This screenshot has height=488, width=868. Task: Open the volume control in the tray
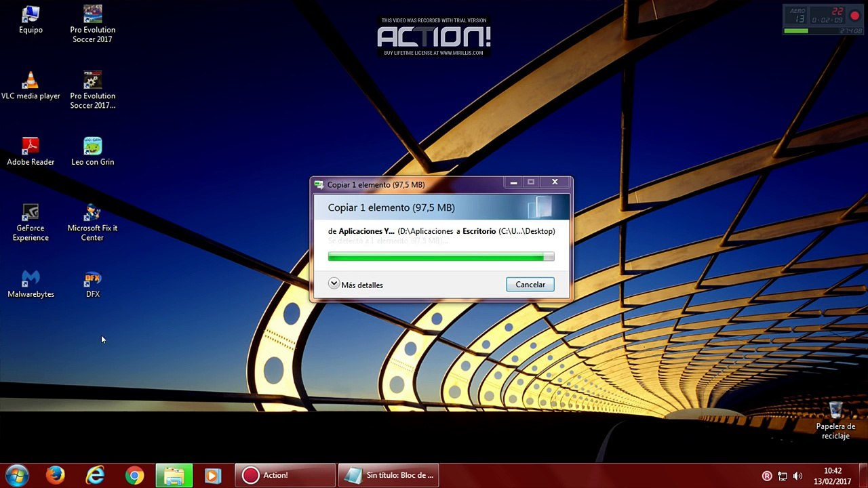(x=797, y=476)
